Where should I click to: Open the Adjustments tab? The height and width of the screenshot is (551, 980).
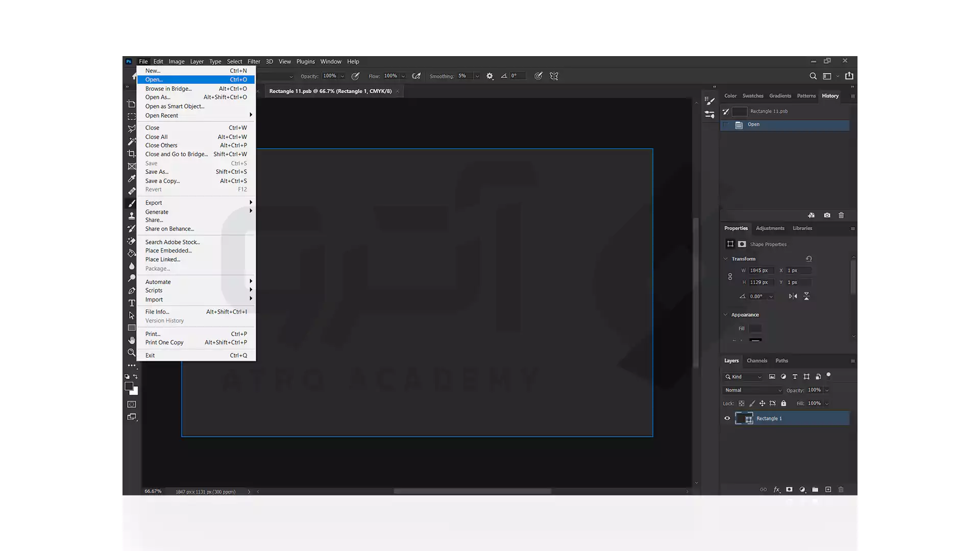coord(770,229)
